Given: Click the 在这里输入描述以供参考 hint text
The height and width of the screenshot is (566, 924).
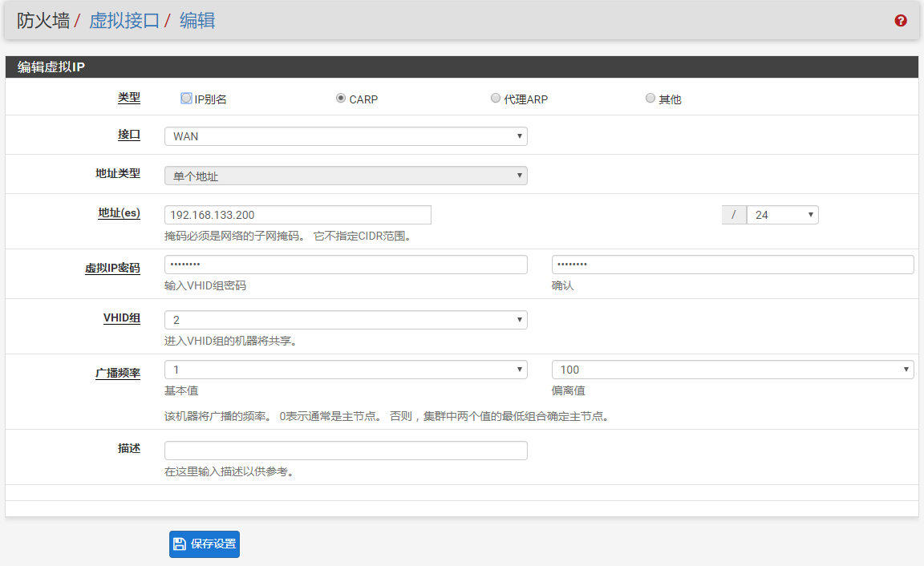Looking at the screenshot, I should pyautogui.click(x=229, y=471).
